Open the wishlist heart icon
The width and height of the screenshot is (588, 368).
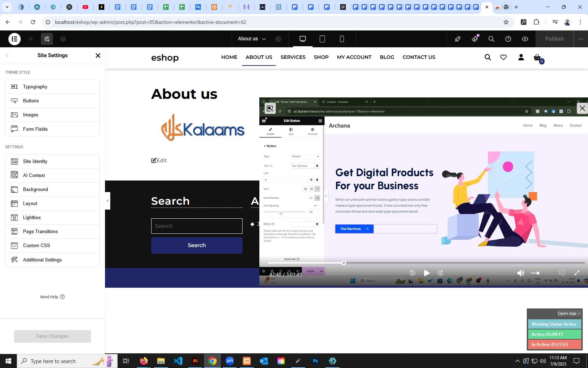(x=504, y=57)
